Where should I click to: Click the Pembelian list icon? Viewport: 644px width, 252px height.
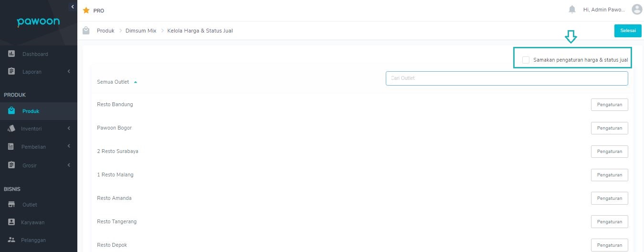coord(11,147)
